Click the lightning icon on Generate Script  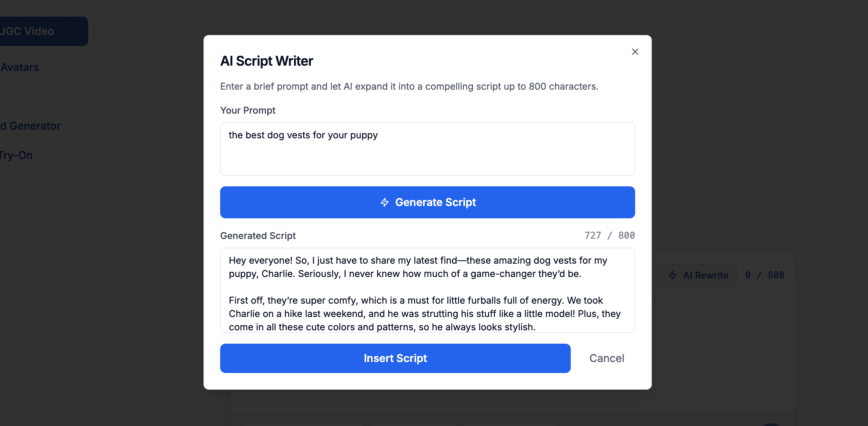(385, 202)
